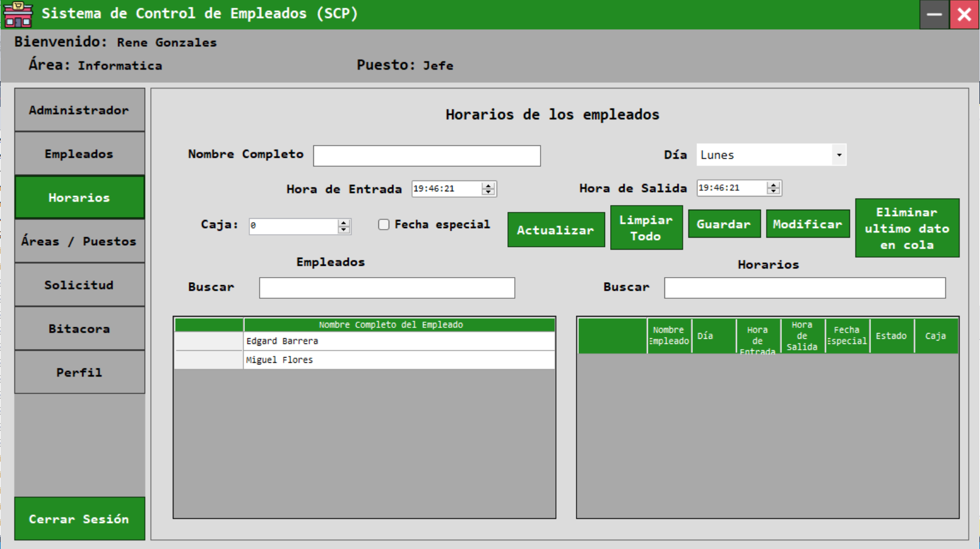The width and height of the screenshot is (980, 549).
Task: Click the Hora de Entrada time field
Action: click(x=446, y=189)
